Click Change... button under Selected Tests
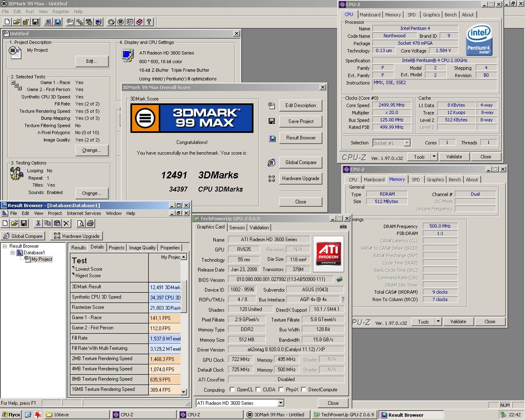Viewport: 525px width, 420px height. (x=92, y=151)
